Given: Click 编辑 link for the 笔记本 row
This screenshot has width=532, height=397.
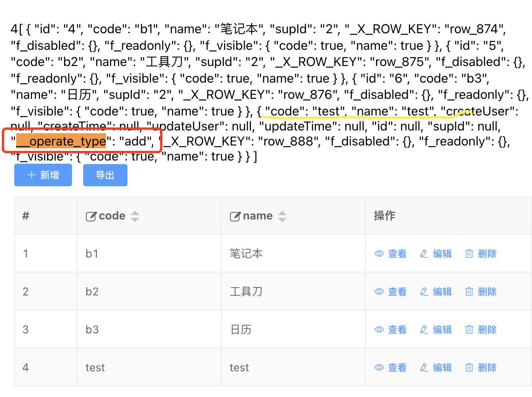Looking at the screenshot, I should click(x=442, y=254).
